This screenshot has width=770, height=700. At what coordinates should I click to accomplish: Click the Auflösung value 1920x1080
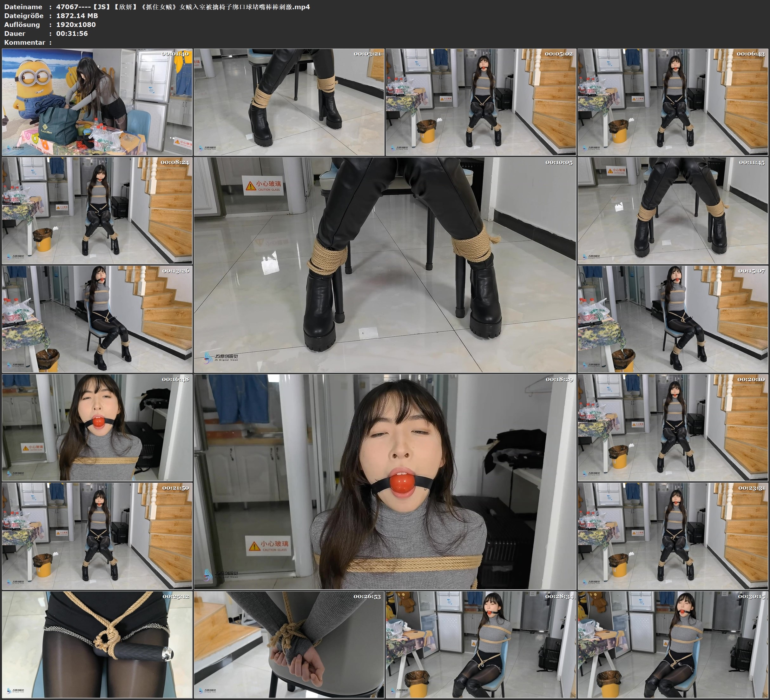tap(76, 24)
